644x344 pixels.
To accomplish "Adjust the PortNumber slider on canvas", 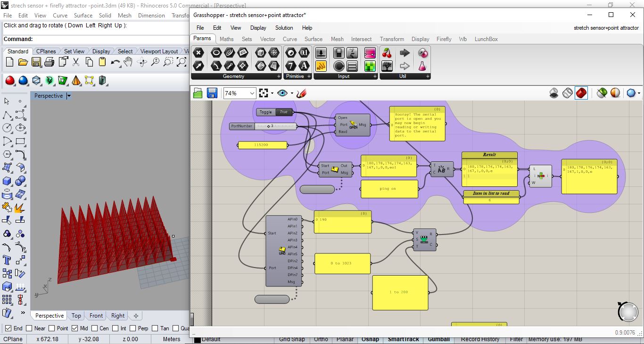I will tap(269, 126).
